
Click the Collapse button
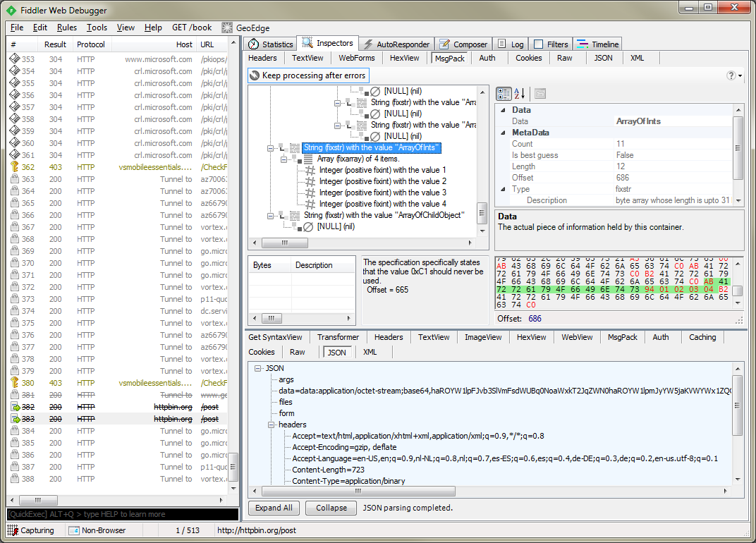(331, 508)
